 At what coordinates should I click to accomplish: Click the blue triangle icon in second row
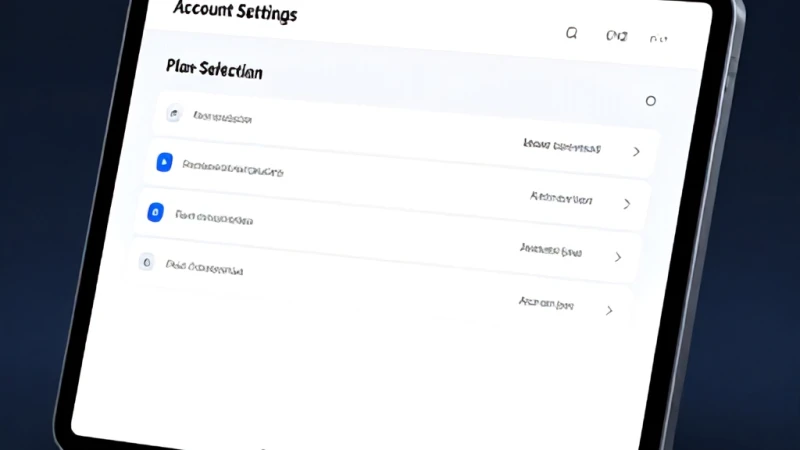[164, 162]
